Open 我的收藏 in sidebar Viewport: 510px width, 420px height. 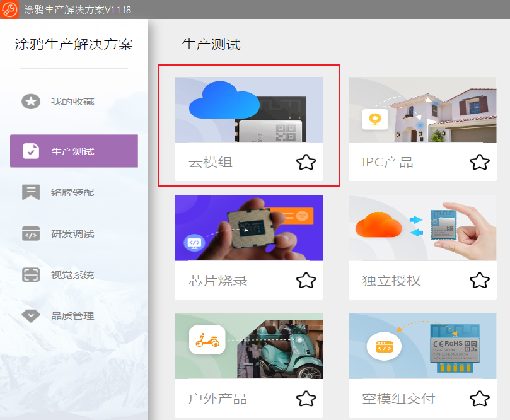click(74, 102)
